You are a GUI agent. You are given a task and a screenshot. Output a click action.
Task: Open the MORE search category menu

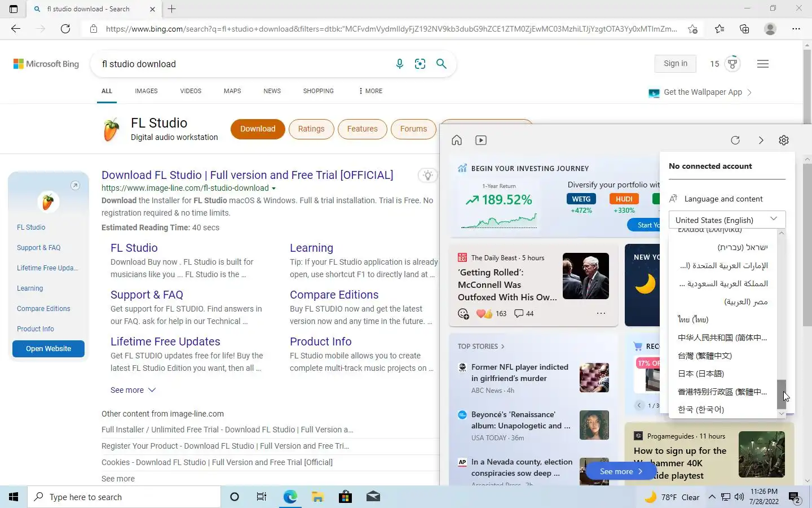click(370, 91)
